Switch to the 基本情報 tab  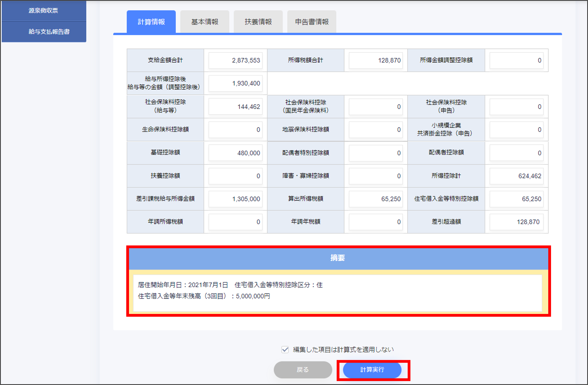click(x=205, y=21)
